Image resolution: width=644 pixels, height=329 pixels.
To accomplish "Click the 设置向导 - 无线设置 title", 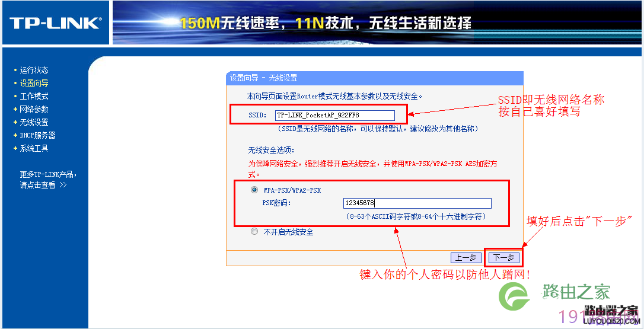I will tap(263, 78).
